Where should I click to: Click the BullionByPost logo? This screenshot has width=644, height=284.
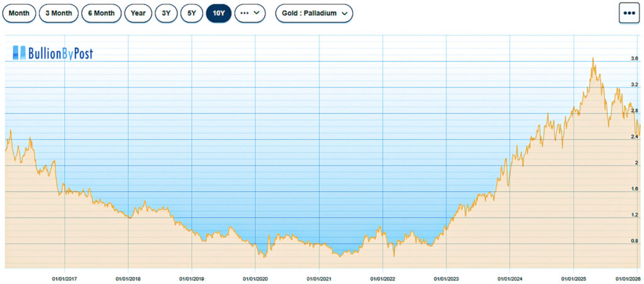coord(53,53)
